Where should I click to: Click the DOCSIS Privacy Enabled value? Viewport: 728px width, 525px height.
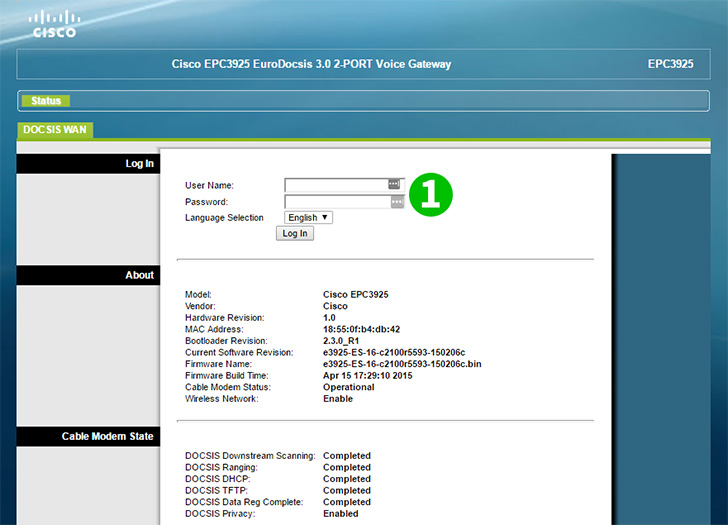pos(341,514)
